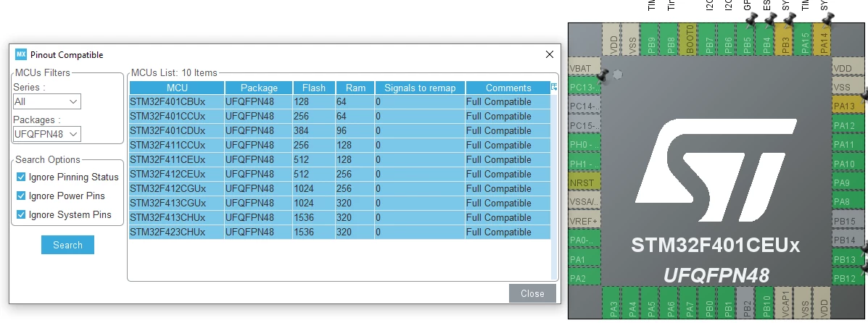
Task: Click the PA10 pin on chip view
Action: pos(848,164)
